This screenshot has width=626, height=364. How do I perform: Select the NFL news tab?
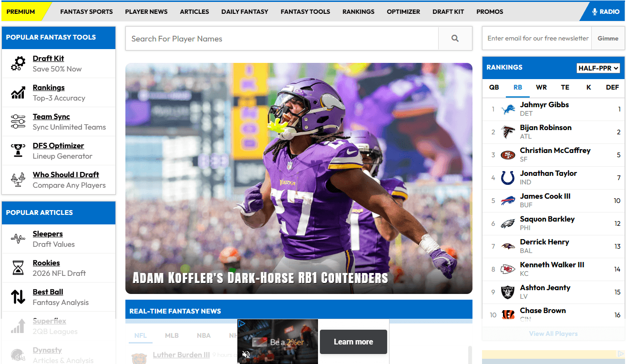[141, 335]
